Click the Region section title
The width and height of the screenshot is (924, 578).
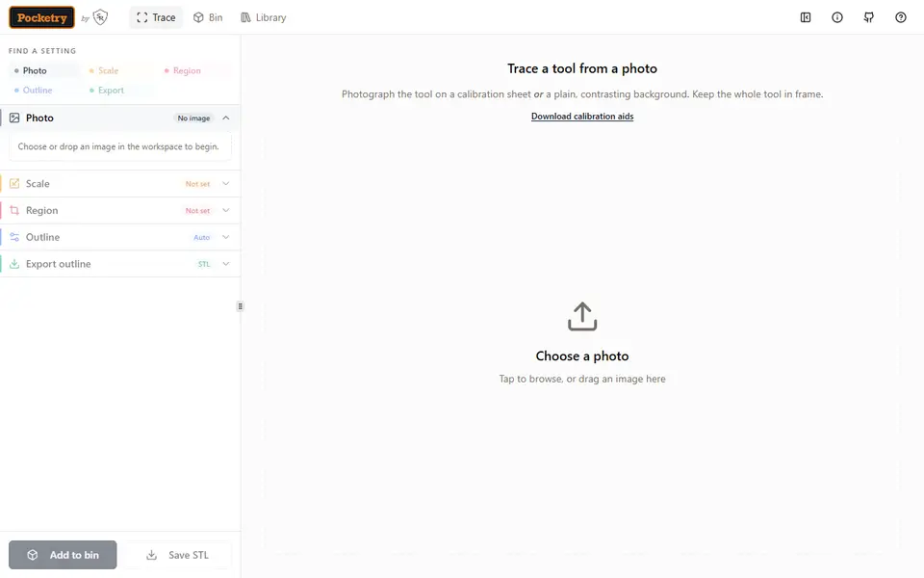coord(41,211)
